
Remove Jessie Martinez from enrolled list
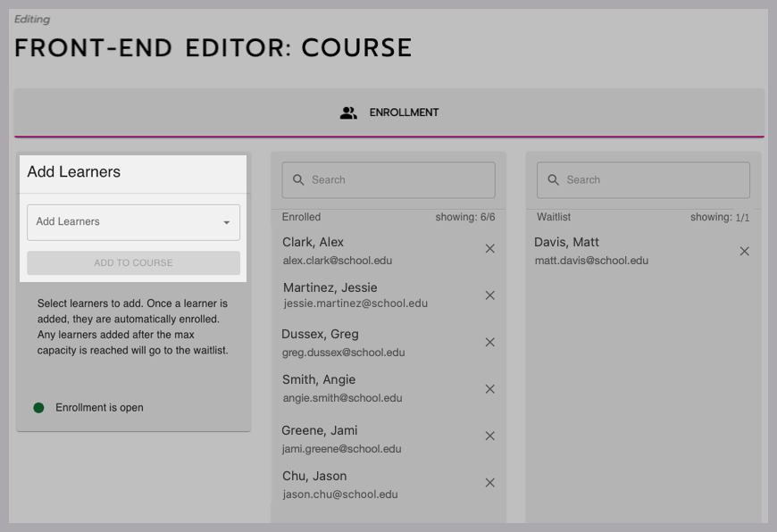click(489, 295)
